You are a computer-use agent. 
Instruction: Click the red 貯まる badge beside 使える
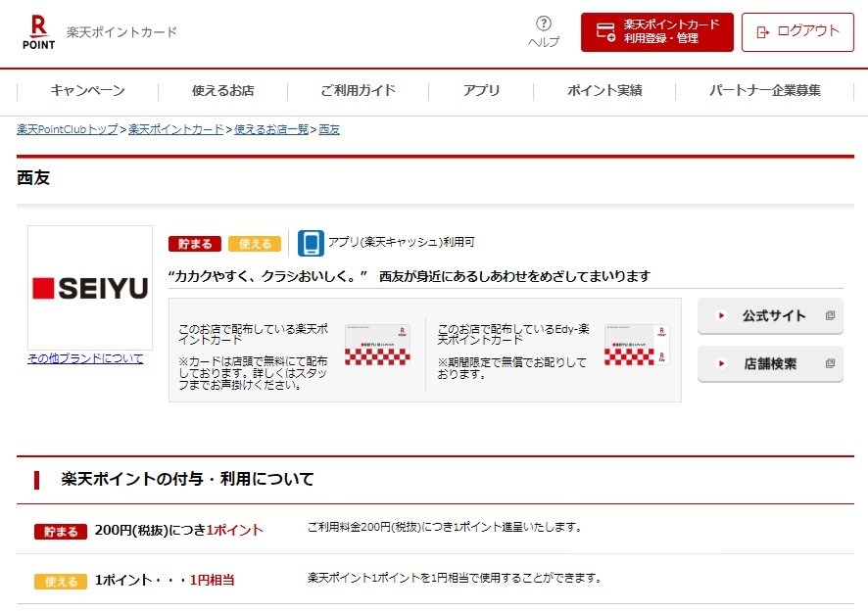coord(195,244)
